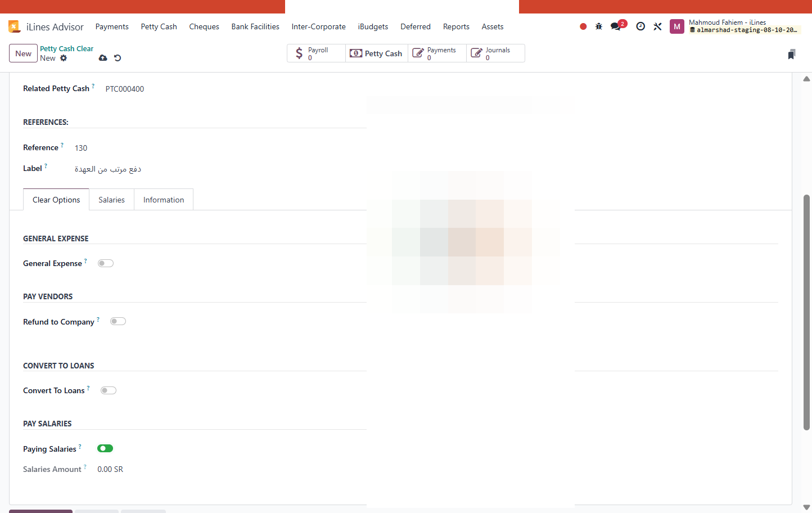
Task: Click the Salaries Amount value 0.00 SR
Action: pyautogui.click(x=110, y=469)
